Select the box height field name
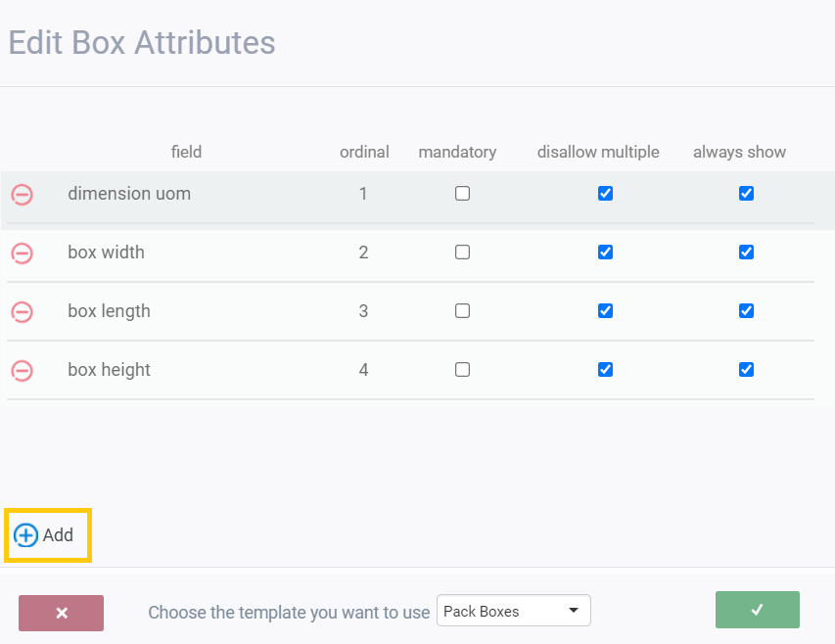835x644 pixels. (109, 370)
